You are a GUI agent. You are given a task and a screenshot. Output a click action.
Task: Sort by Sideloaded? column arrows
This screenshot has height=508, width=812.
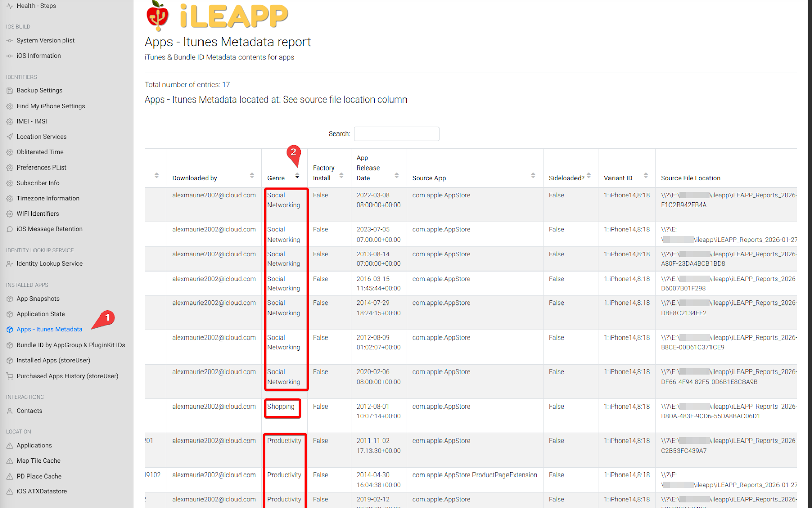(589, 175)
